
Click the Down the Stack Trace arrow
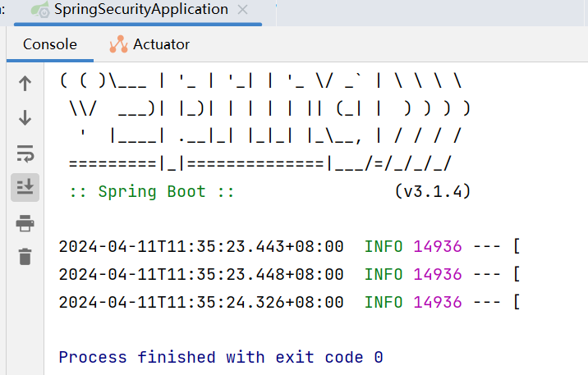pos(25,118)
